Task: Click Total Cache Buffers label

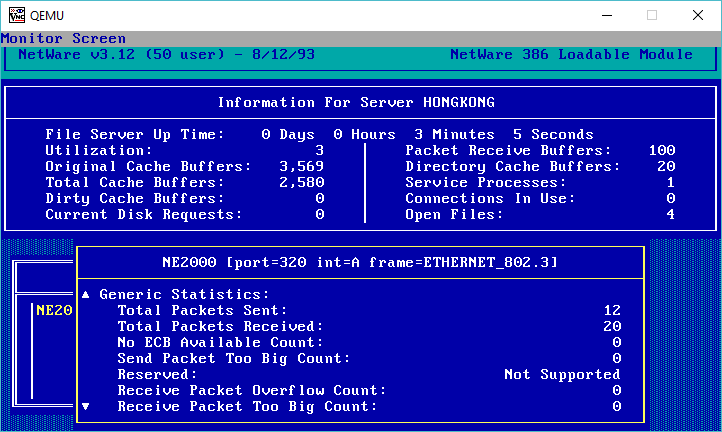Action: pos(135,182)
